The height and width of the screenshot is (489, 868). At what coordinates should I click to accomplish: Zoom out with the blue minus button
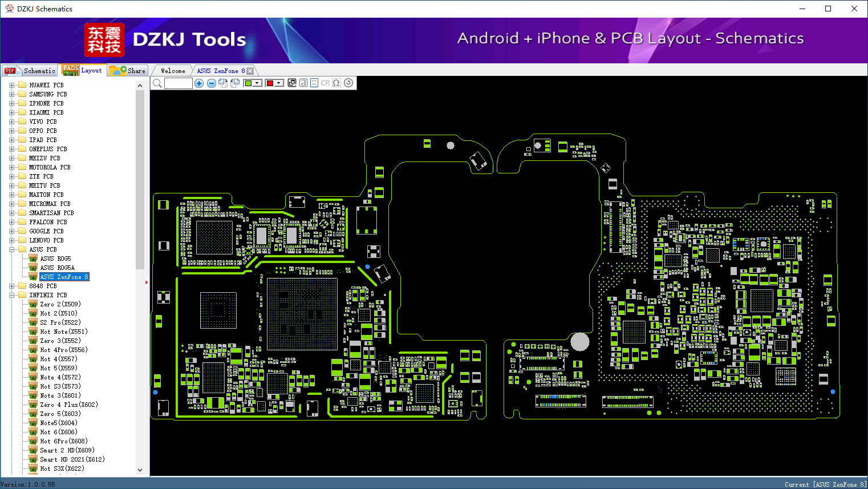pos(211,83)
